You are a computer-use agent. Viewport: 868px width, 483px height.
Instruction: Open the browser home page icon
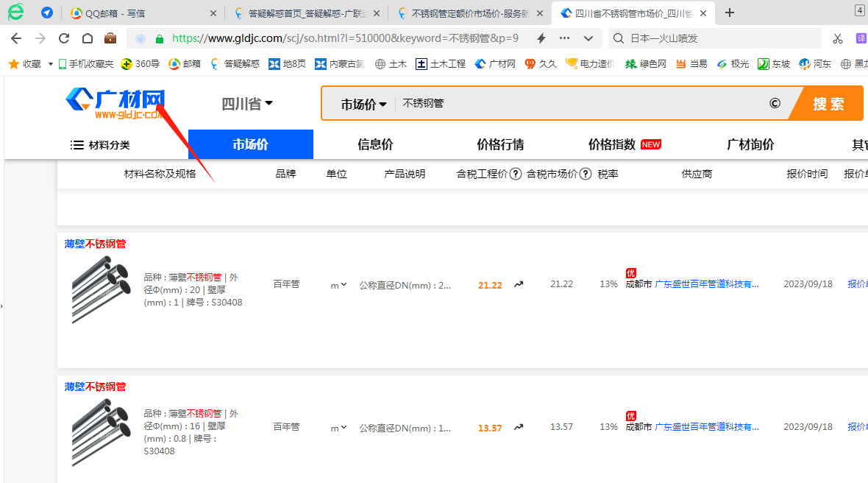point(88,38)
